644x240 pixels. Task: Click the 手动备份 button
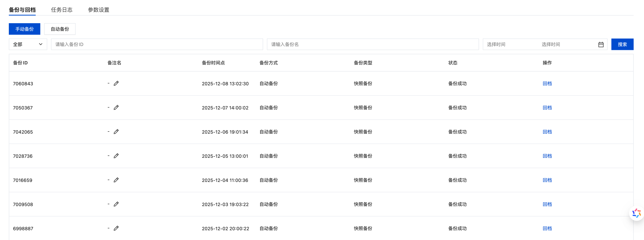click(x=25, y=29)
